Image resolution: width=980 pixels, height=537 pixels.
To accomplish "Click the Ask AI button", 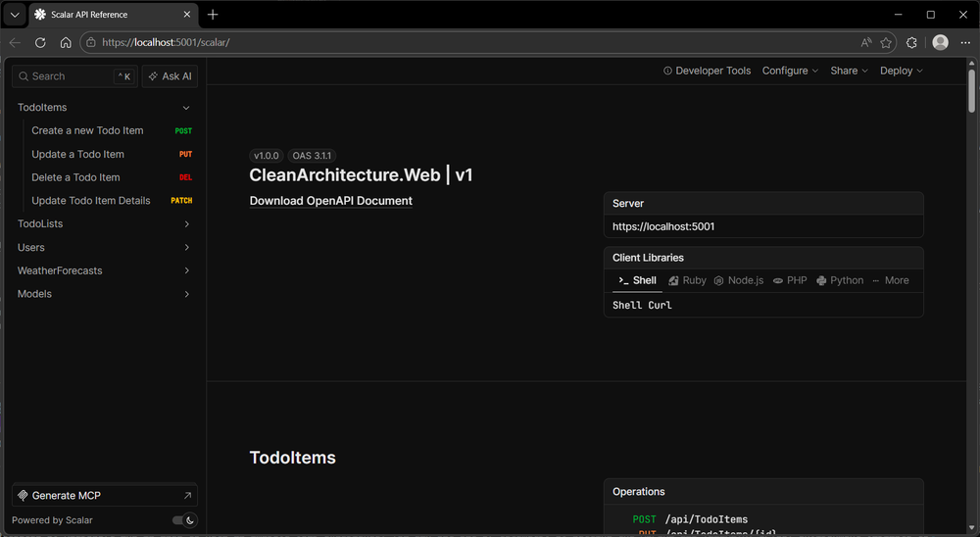I will click(x=170, y=76).
